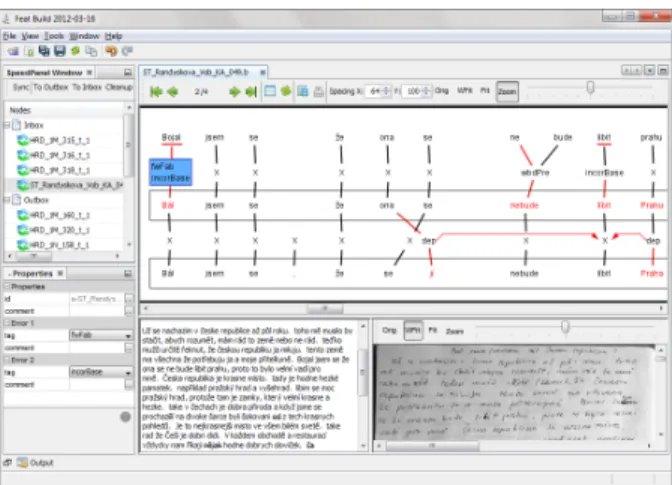Select the ST_Randyskova file in Inbox
The height and width of the screenshot is (485, 672).
(71, 185)
